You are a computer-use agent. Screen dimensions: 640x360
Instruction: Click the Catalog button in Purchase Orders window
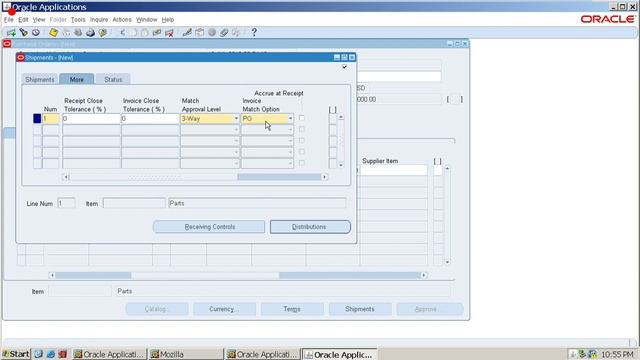coord(157,309)
